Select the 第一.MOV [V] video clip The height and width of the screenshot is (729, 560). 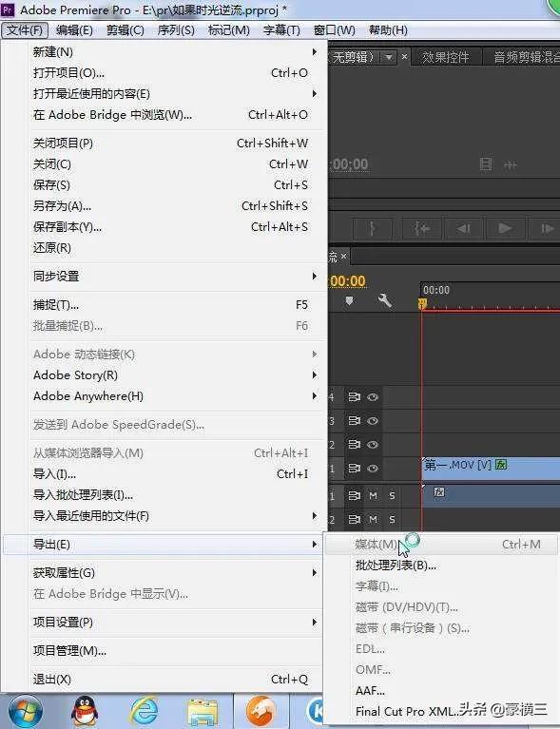click(491, 469)
